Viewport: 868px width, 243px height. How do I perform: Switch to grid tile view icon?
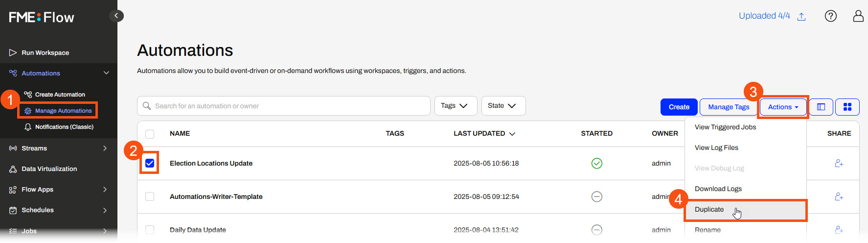[847, 107]
